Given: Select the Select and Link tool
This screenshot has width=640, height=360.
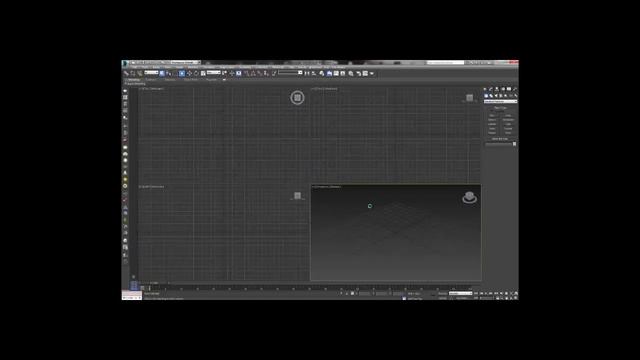Looking at the screenshot, I should tap(126, 73).
